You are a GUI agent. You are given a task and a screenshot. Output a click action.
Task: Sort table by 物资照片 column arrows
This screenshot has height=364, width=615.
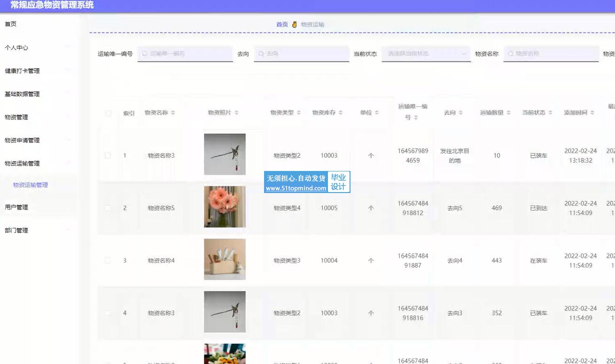click(x=236, y=113)
